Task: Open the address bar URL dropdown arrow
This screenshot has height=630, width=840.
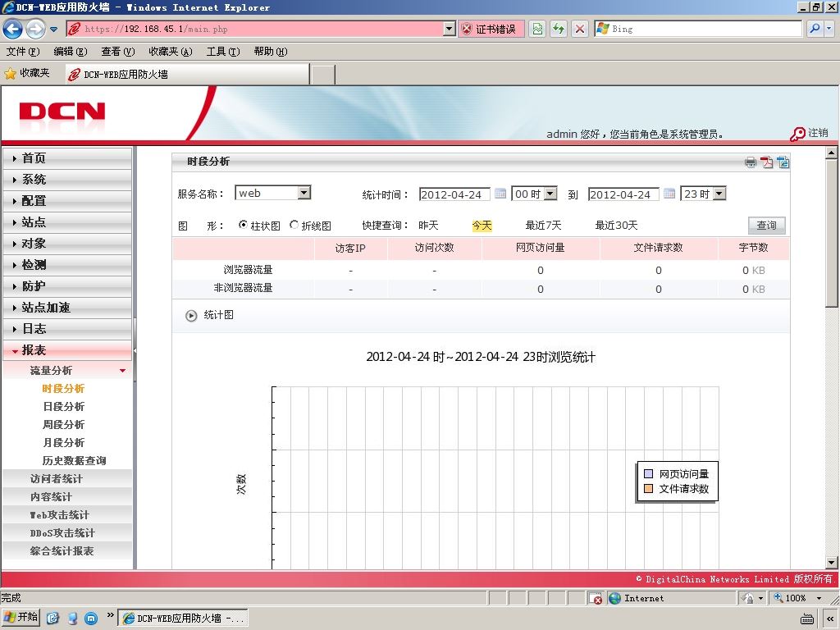Action: [450, 29]
